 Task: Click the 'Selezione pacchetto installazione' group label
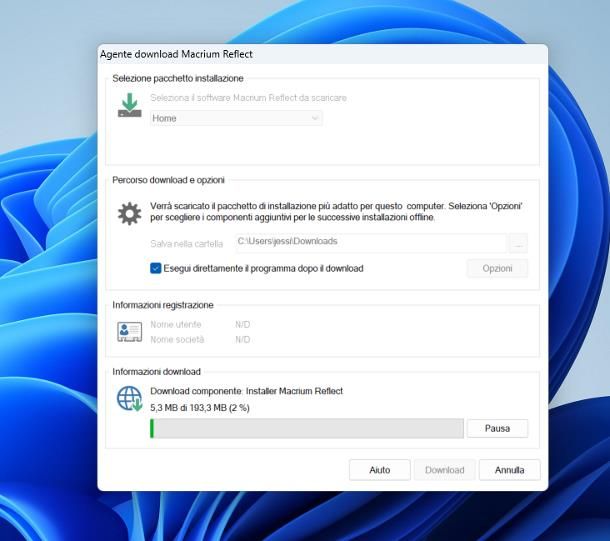click(178, 78)
